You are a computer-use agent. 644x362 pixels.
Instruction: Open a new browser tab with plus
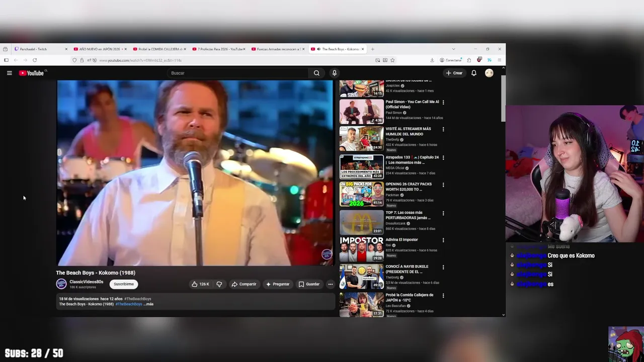click(x=372, y=49)
